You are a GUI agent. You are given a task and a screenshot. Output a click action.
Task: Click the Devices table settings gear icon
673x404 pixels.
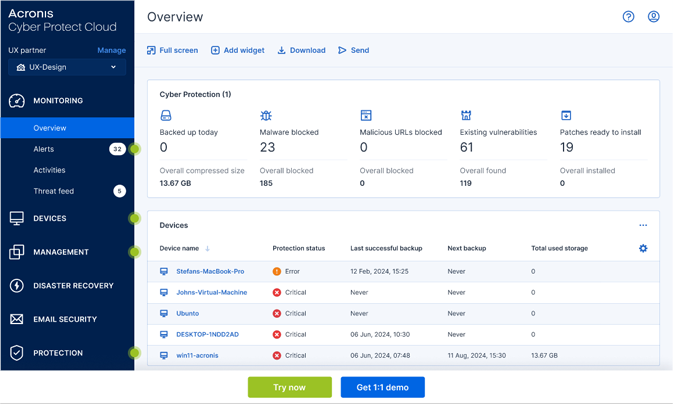pyautogui.click(x=643, y=248)
